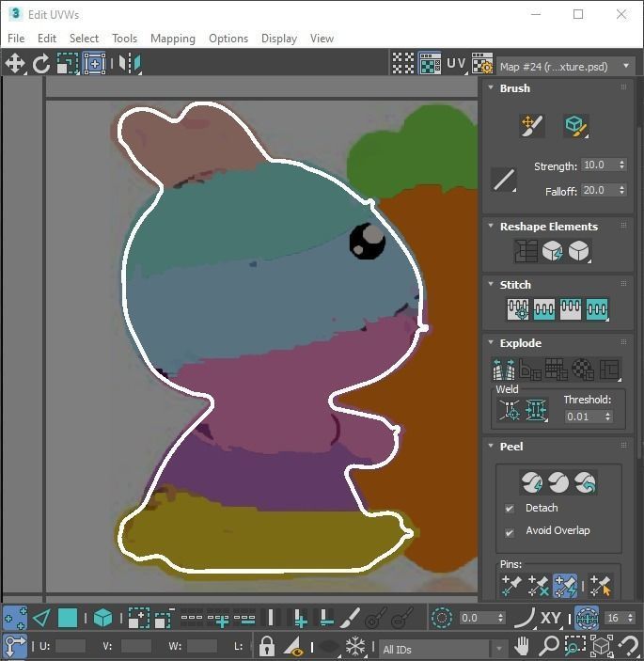644x661 pixels.
Task: Open the All IDs material dropdown
Action: click(x=442, y=649)
